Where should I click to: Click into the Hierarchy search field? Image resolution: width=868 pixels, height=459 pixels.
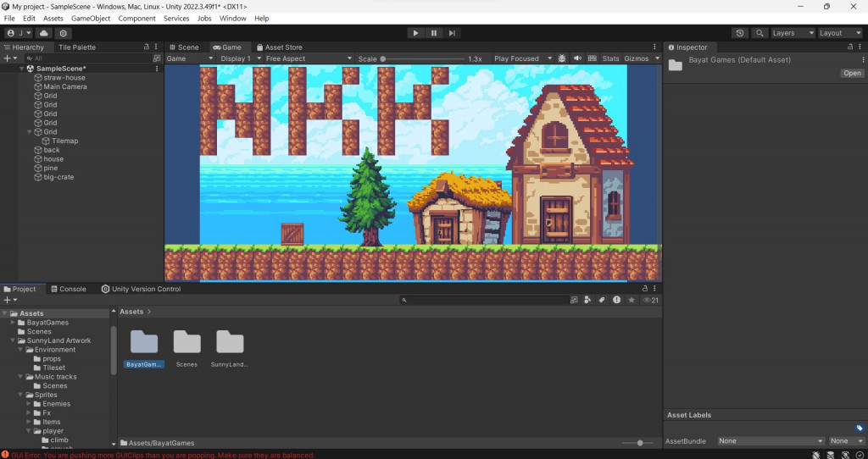point(87,58)
